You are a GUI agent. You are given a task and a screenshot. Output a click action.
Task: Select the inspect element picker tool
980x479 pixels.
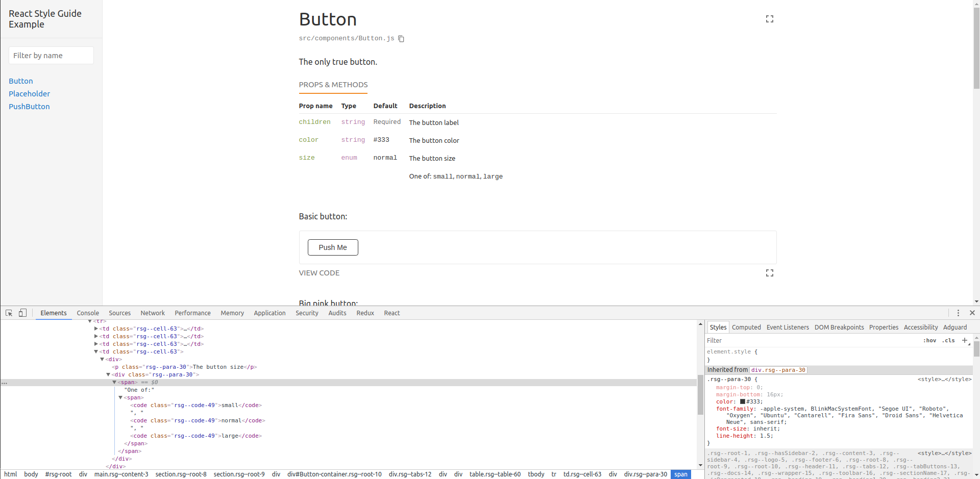[x=9, y=313]
